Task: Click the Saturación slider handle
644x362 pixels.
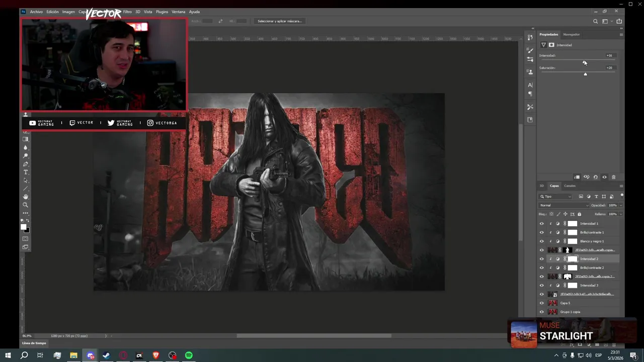Action: click(585, 74)
